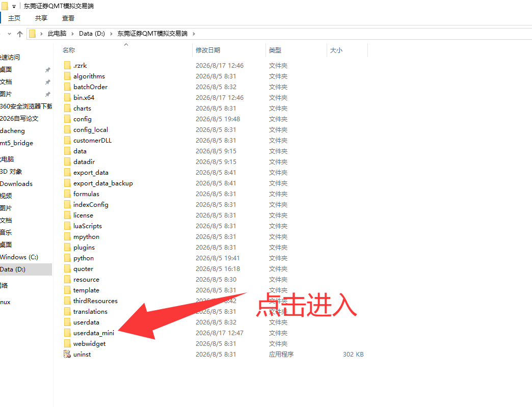Click the export_data folder icon
The image size is (532, 407).
tap(67, 172)
